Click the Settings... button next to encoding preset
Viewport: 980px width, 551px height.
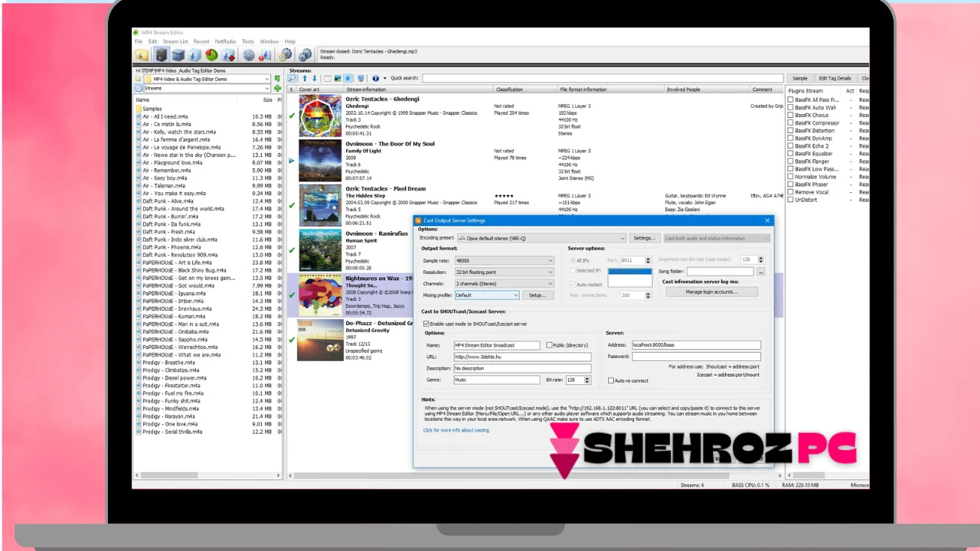pos(644,238)
